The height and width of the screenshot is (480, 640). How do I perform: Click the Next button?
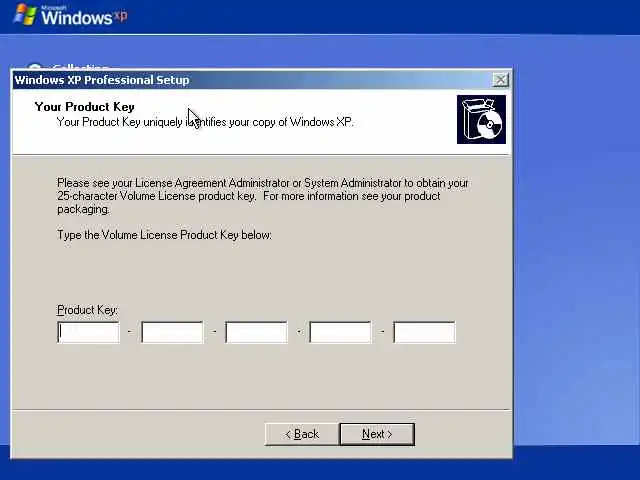tap(377, 434)
